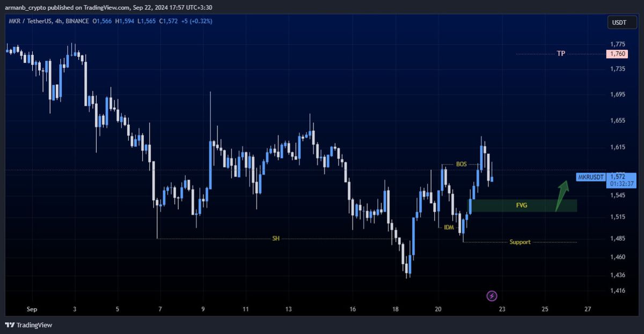The image size is (644, 334).
Task: Click the 1,775 price axis level
Action: coord(618,44)
